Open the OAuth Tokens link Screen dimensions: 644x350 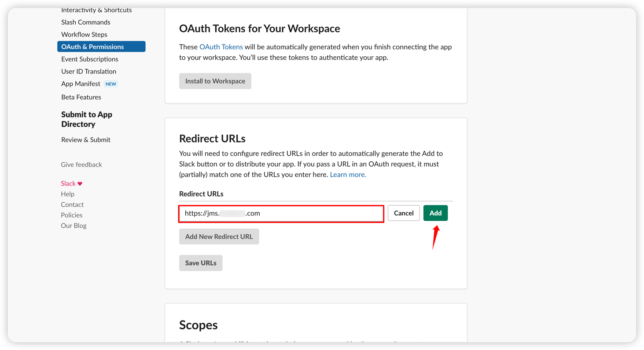221,47
